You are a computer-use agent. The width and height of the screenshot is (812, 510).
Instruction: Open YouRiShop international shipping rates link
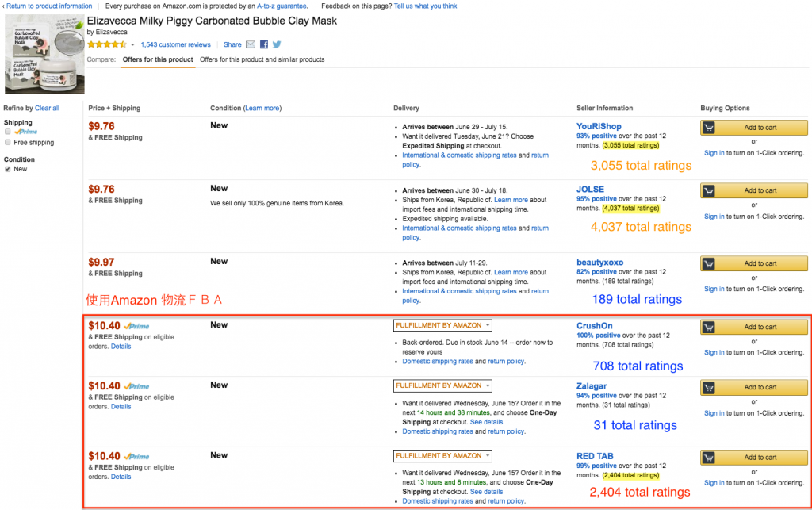pos(459,155)
